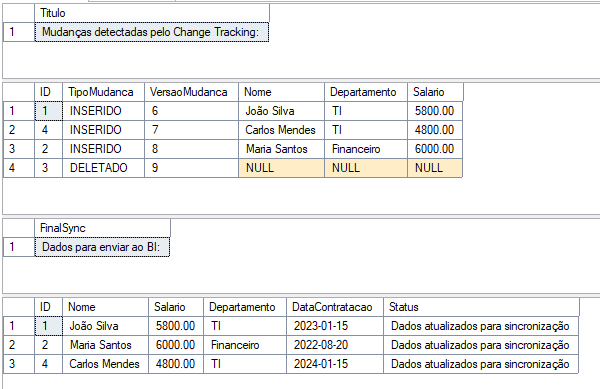Click Carlos Mendes salary 4800.00 in changes grid
This screenshot has height=389, width=600.
pyautogui.click(x=435, y=130)
